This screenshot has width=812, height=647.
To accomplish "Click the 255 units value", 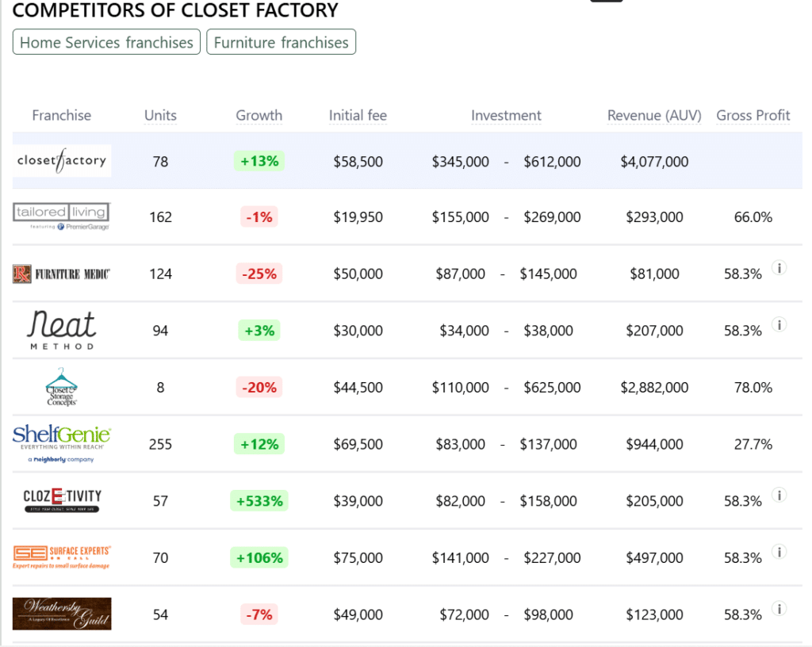I will click(160, 444).
